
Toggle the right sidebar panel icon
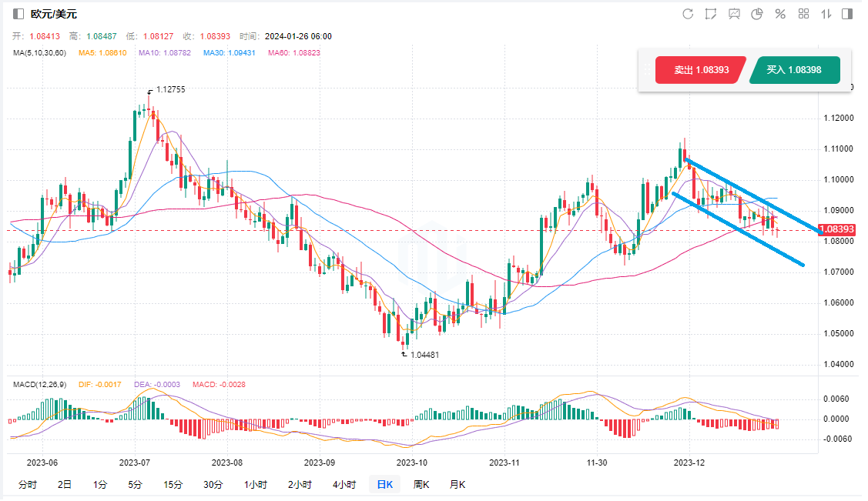coord(848,14)
